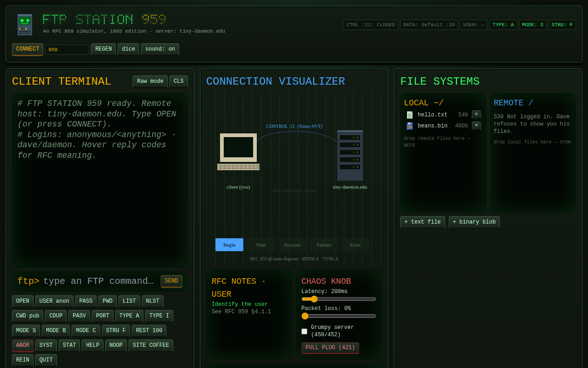Select the Wait state diagram step
The width and height of the screenshot is (588, 368).
261,245
